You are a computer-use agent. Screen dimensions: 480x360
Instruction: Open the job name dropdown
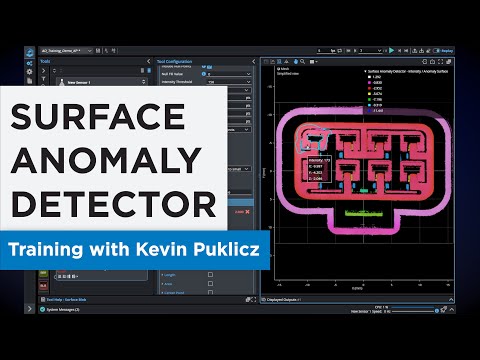click(x=89, y=51)
